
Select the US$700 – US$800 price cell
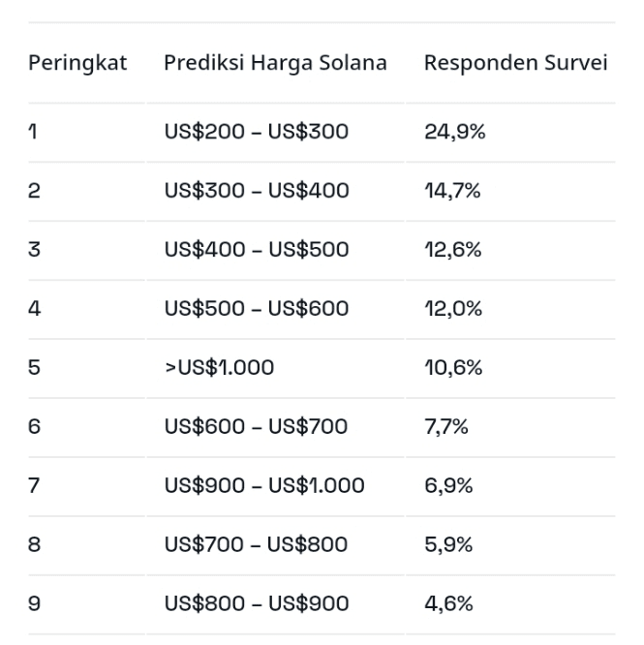[x=256, y=545]
